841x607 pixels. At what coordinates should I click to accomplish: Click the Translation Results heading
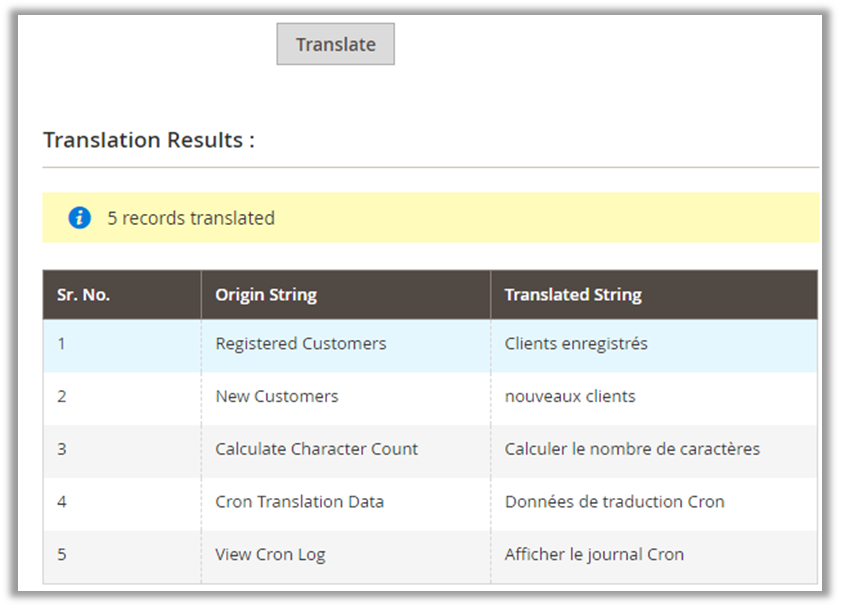tap(149, 140)
